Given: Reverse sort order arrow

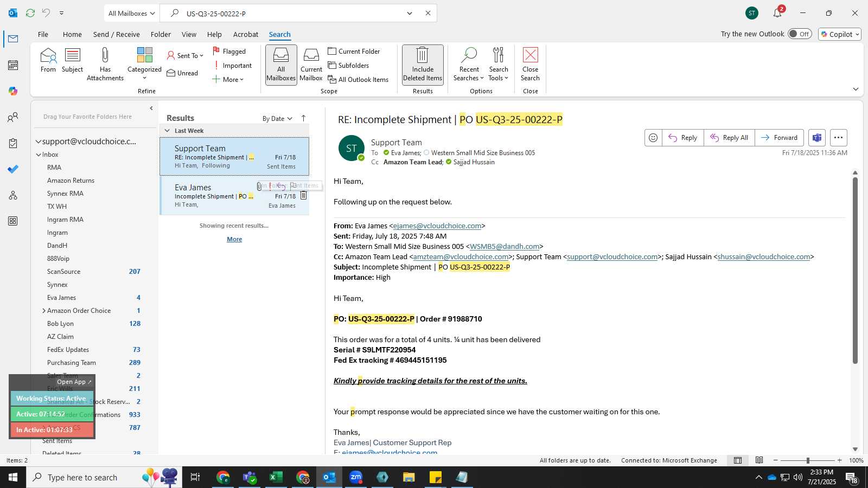Looking at the screenshot, I should click(303, 118).
